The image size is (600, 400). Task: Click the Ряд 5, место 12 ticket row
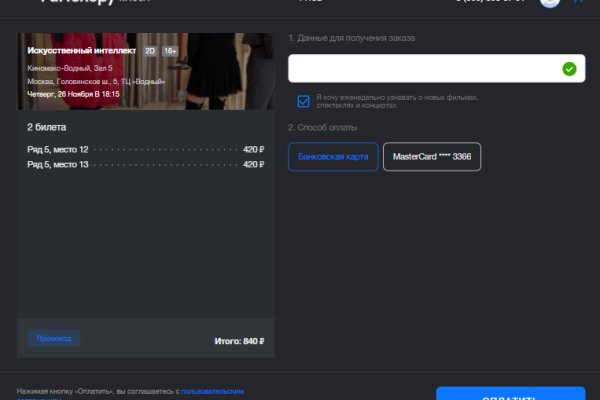click(145, 149)
